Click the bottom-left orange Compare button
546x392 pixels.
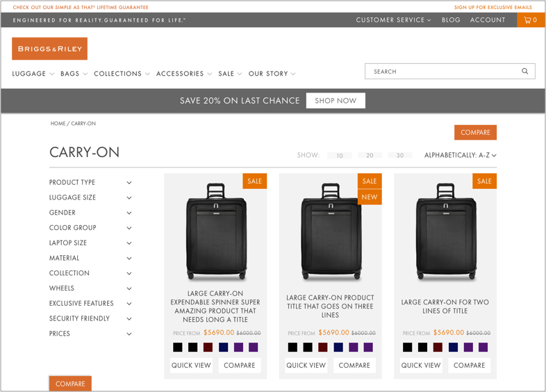(70, 383)
